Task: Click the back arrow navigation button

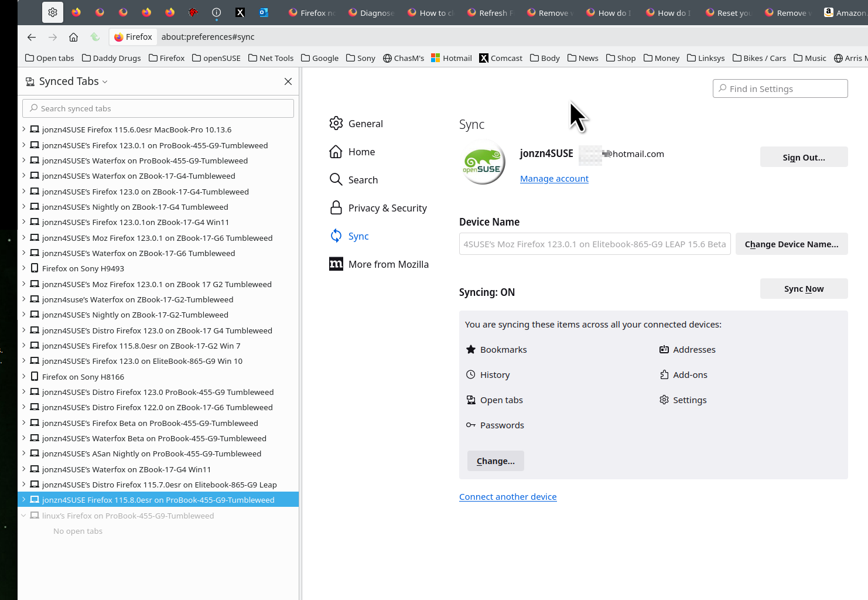Action: click(32, 37)
